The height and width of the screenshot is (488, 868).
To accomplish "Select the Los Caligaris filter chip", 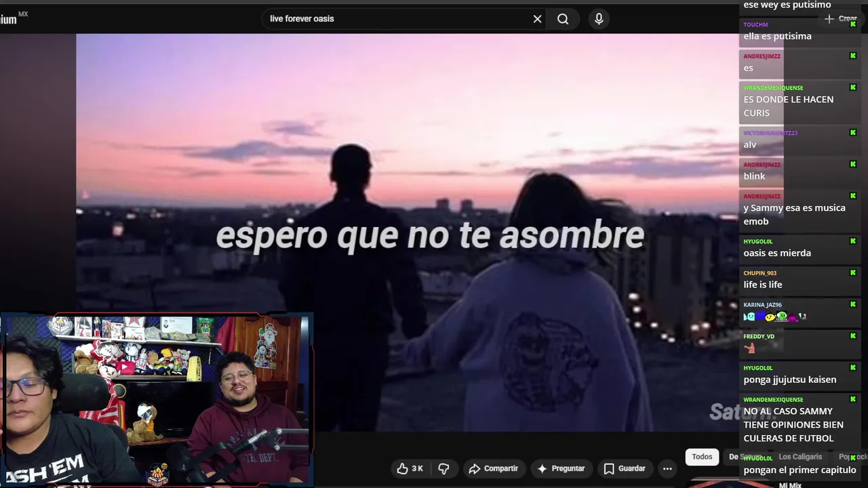I will coord(800,457).
